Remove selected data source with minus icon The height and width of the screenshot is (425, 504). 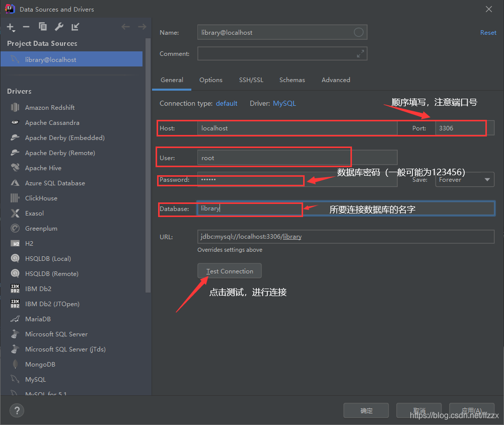(x=26, y=27)
